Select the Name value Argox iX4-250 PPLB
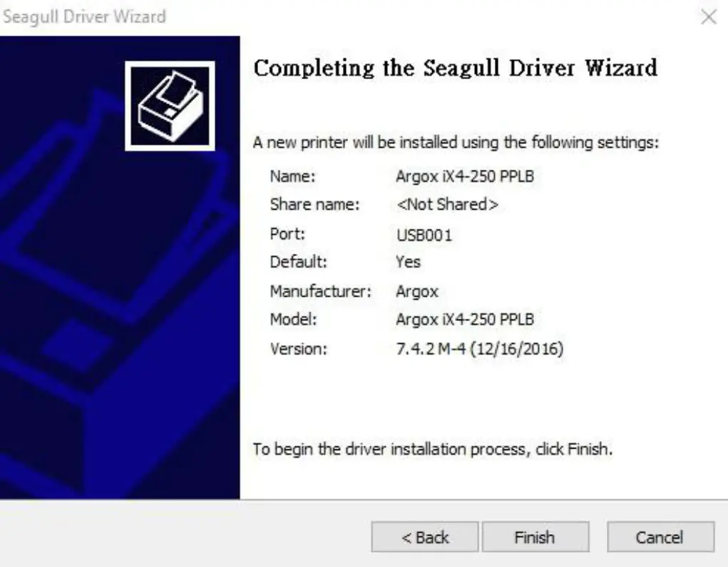Viewport: 728px width, 567px height. pos(465,176)
